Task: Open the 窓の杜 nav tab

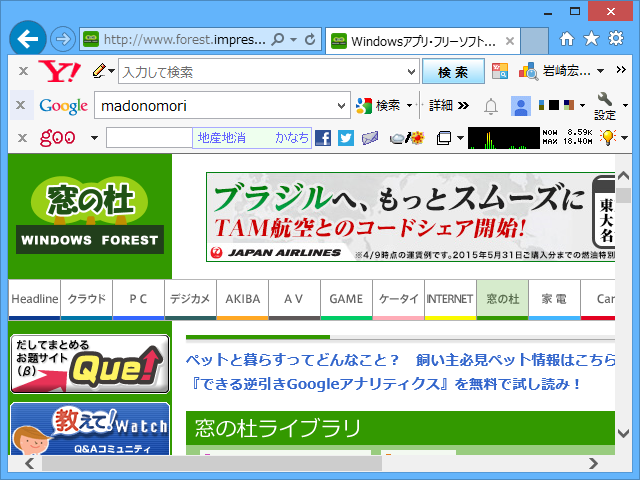Action: (x=502, y=299)
